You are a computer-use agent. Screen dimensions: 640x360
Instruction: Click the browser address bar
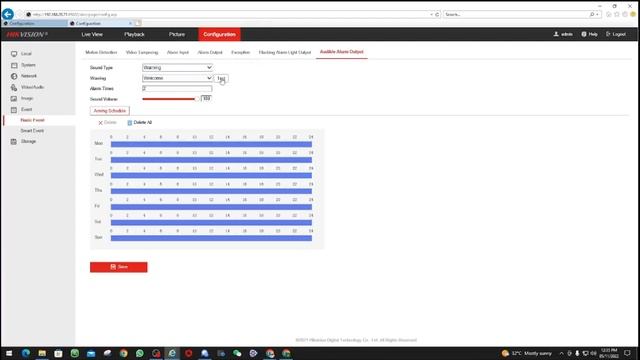coord(229,14)
